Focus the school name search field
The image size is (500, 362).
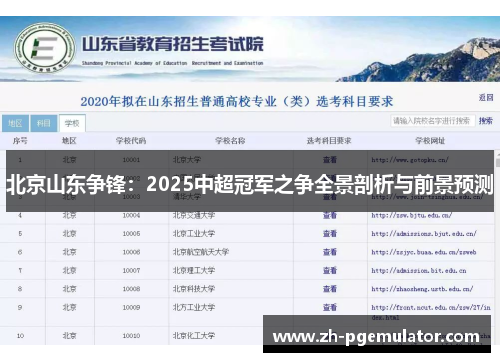point(432,121)
